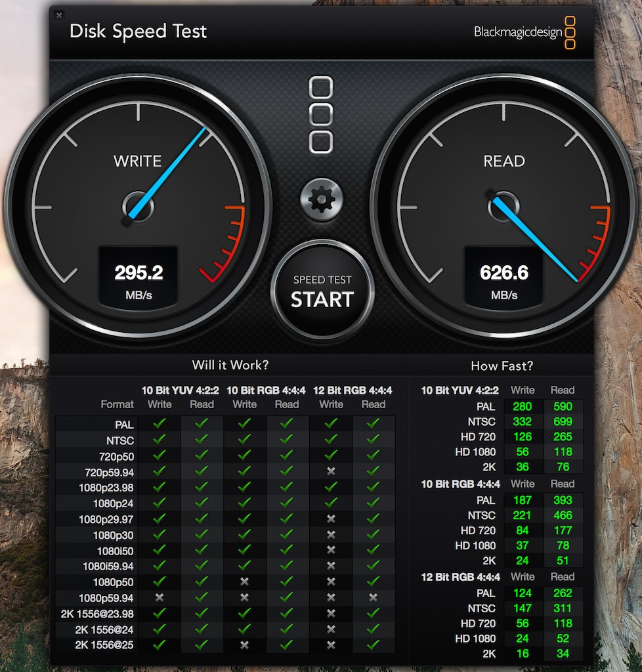This screenshot has height=672, width=642.
Task: Click the 720p59.94 12 Bit RGB Write cross
Action: tap(331, 471)
